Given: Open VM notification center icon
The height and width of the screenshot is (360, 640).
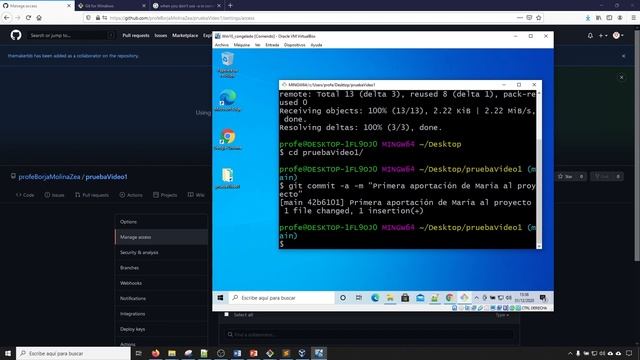Looking at the screenshot, I should click(x=543, y=298).
